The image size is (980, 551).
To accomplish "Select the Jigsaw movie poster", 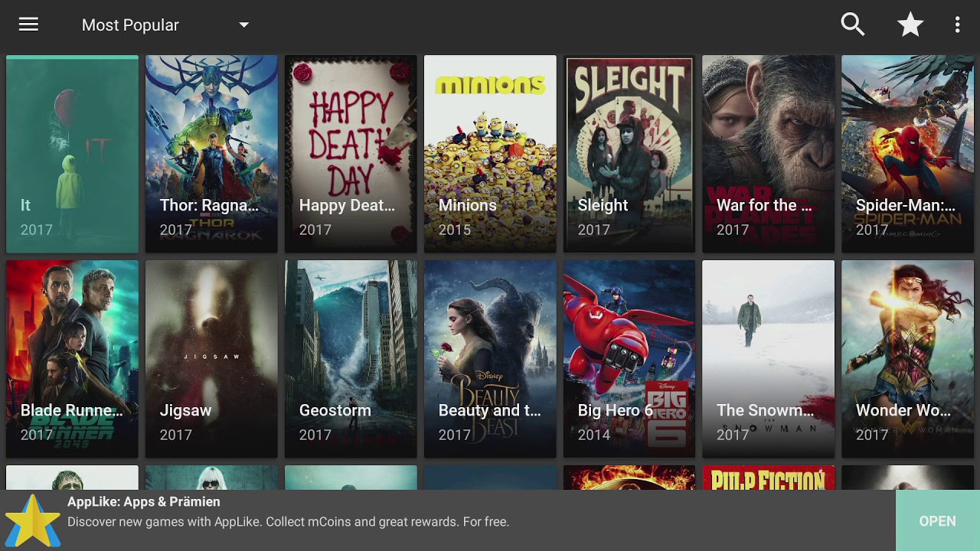I will tap(211, 359).
